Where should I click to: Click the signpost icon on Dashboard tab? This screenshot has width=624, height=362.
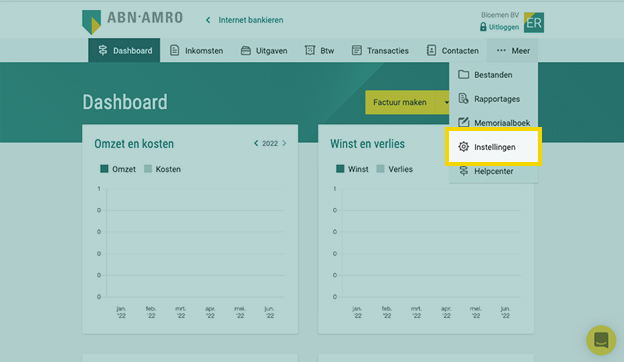click(103, 50)
